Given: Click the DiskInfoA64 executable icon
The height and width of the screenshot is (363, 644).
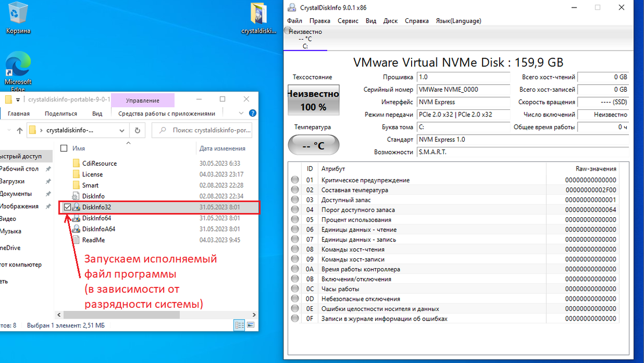Looking at the screenshot, I should (x=76, y=229).
